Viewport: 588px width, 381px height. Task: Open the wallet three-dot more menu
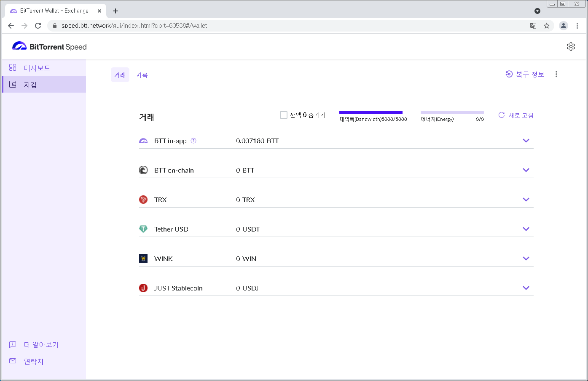coord(556,74)
